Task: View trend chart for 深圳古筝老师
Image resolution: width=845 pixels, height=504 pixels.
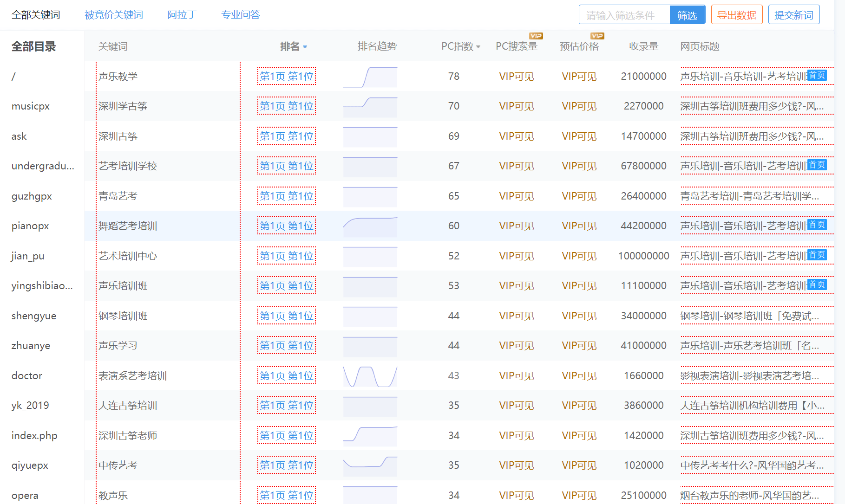Action: [x=370, y=436]
